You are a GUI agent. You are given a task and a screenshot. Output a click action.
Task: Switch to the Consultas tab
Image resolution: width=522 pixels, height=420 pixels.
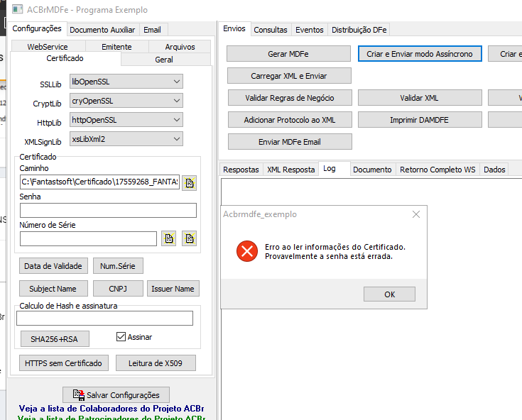(x=271, y=30)
